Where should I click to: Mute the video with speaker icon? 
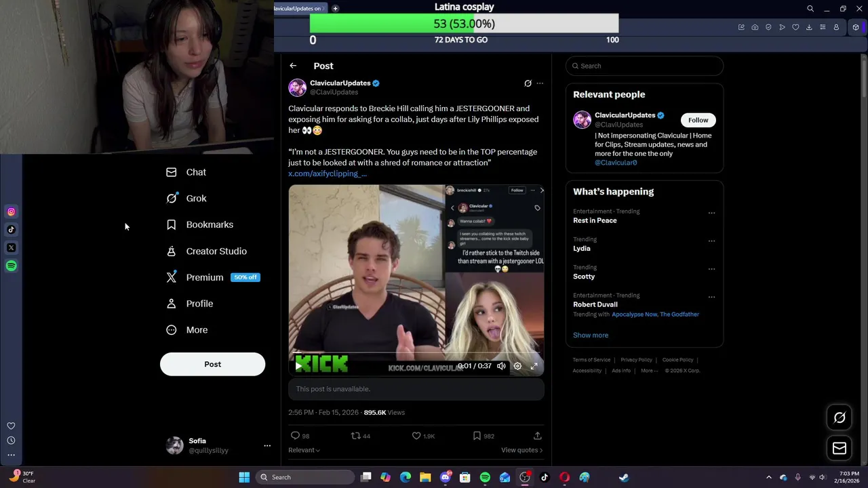[x=501, y=366]
